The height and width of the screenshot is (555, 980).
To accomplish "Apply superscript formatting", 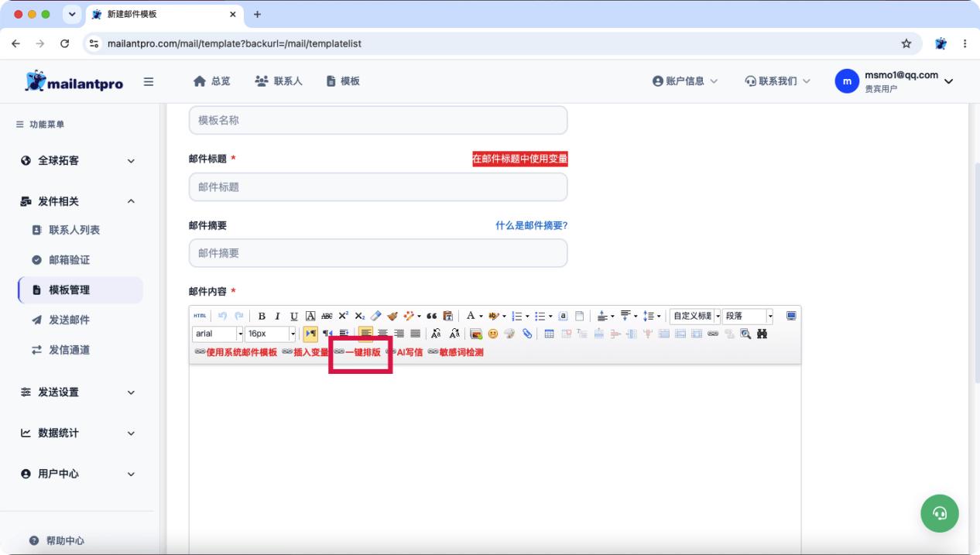I will 343,316.
